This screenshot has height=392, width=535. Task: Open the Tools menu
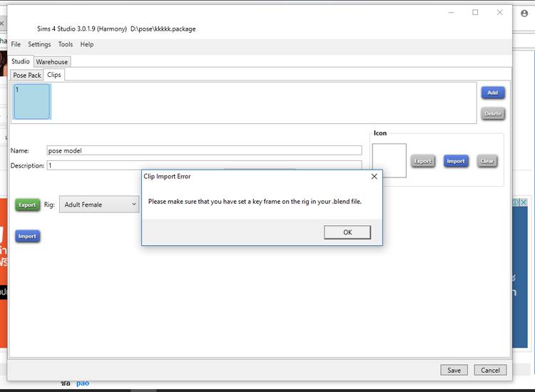tap(65, 44)
